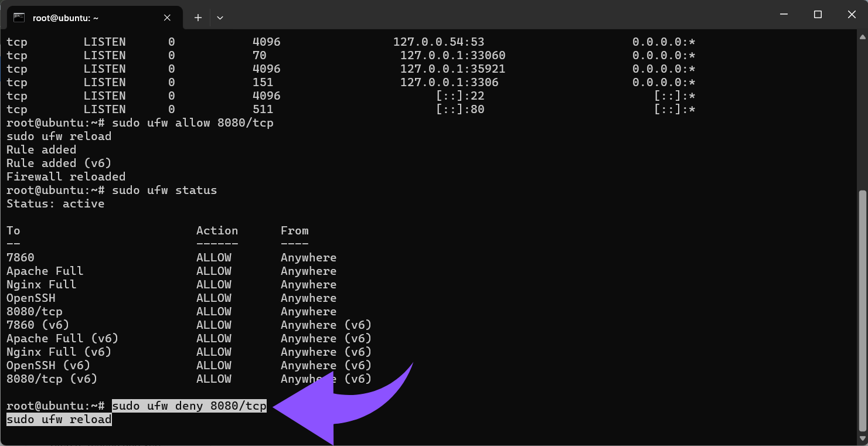
Task: Expand the new tab profile dropdown chevron
Action: 220,18
